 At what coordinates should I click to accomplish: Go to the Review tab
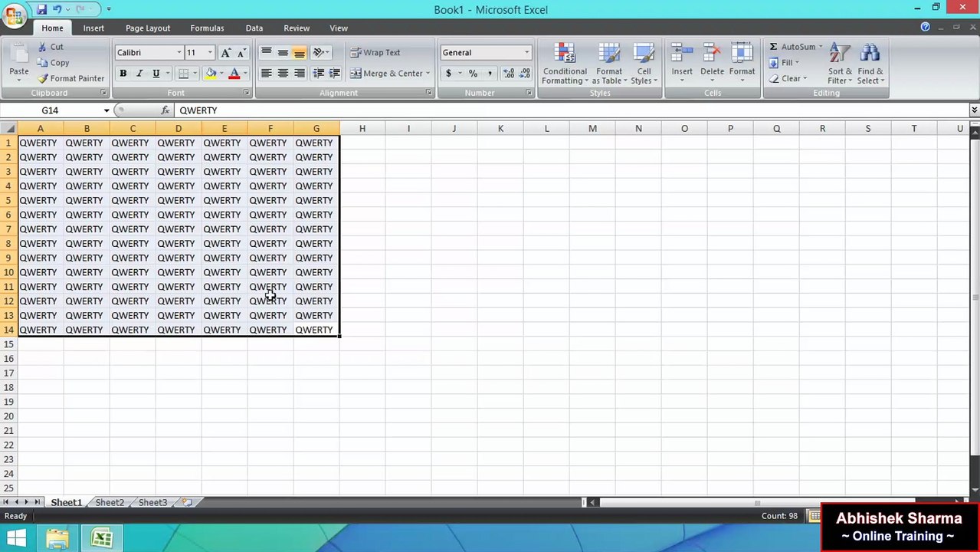tap(297, 28)
